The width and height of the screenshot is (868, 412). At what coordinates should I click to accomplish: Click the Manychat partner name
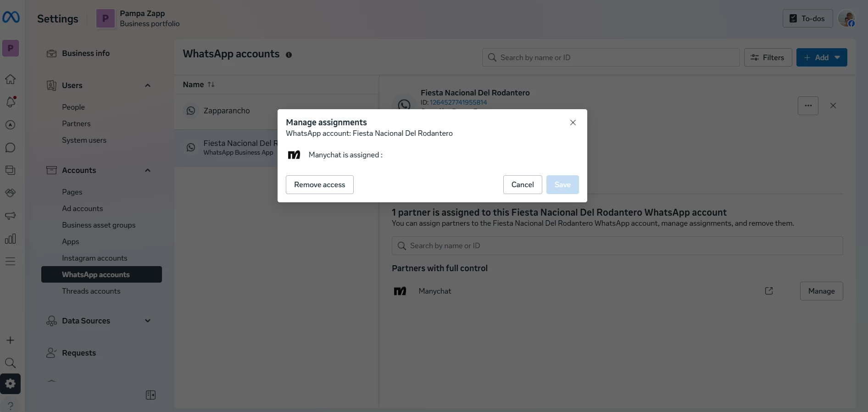coord(435,291)
